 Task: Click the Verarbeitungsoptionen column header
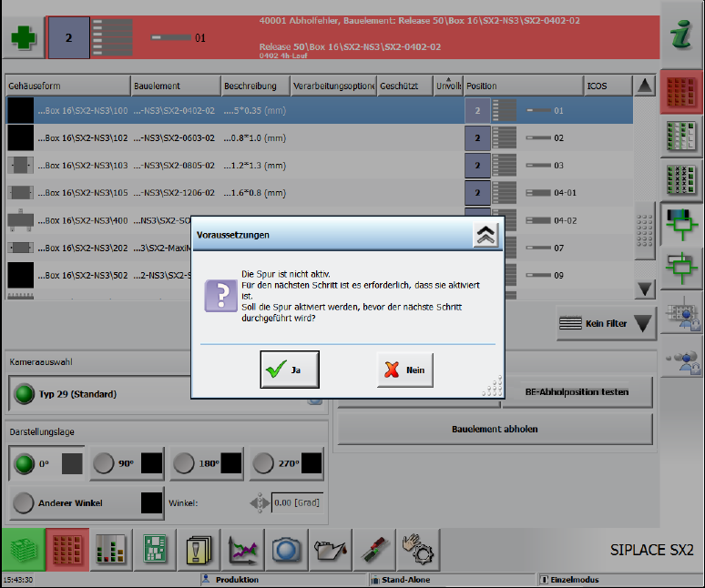click(x=333, y=86)
